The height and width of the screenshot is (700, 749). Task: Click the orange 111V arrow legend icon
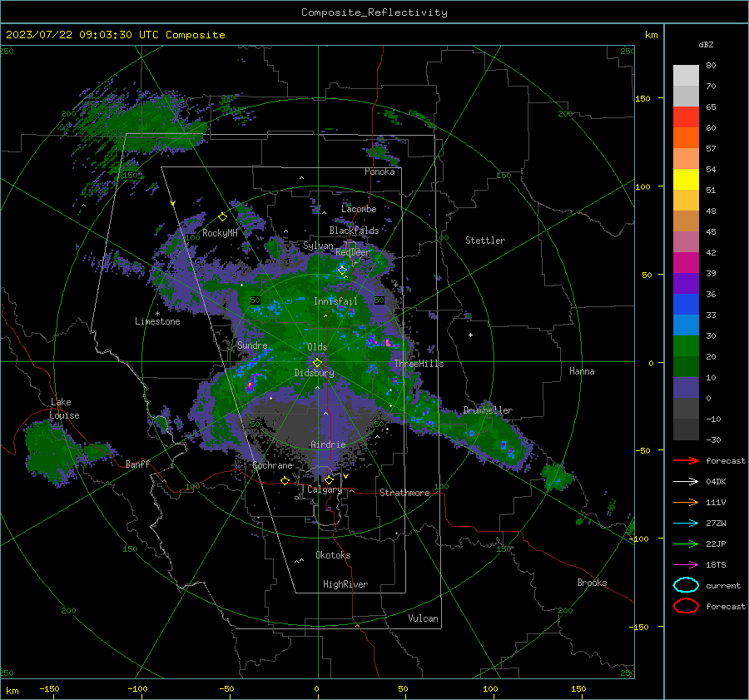point(686,502)
